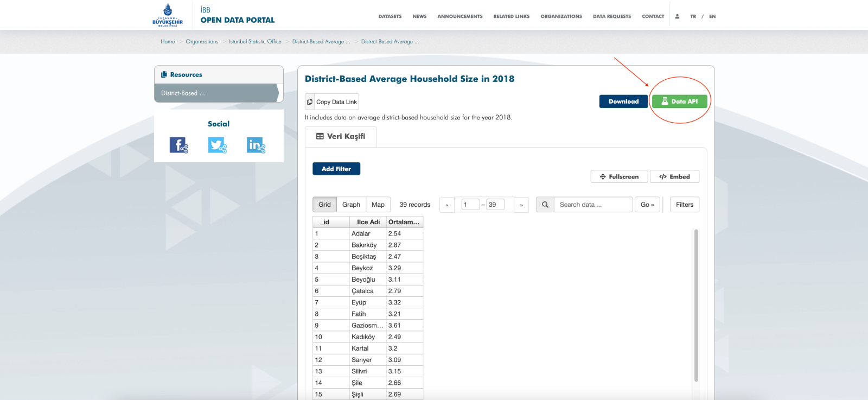Focus the Search data input
Image resolution: width=868 pixels, height=400 pixels.
click(x=593, y=205)
